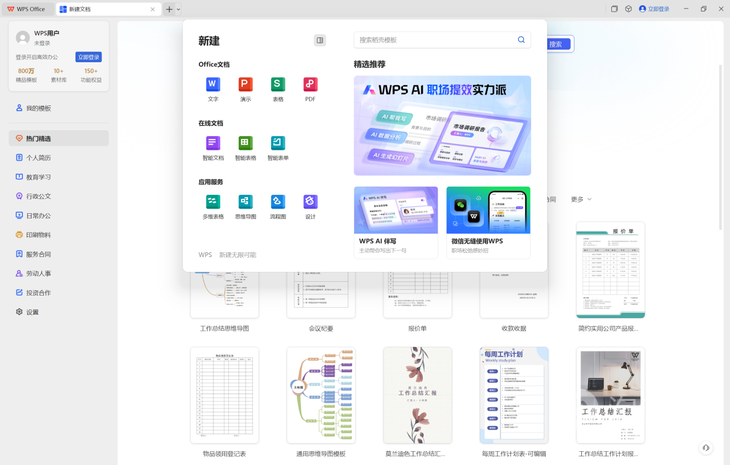Click the WPS用户 avatar icon
The image size is (730, 465).
23,37
